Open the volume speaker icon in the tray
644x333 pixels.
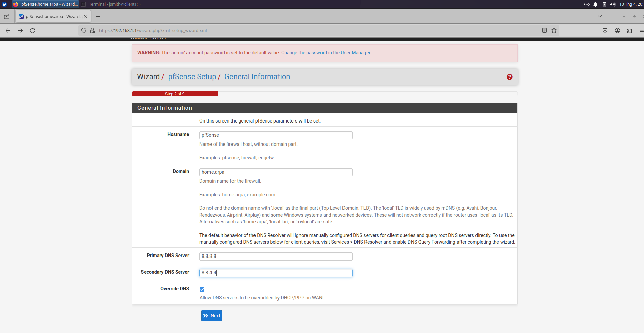(x=613, y=4)
